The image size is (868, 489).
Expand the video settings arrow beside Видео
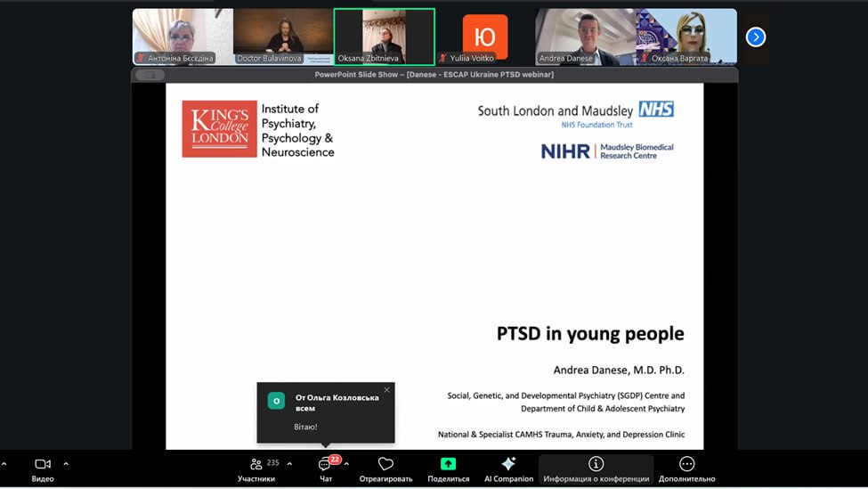[66, 464]
